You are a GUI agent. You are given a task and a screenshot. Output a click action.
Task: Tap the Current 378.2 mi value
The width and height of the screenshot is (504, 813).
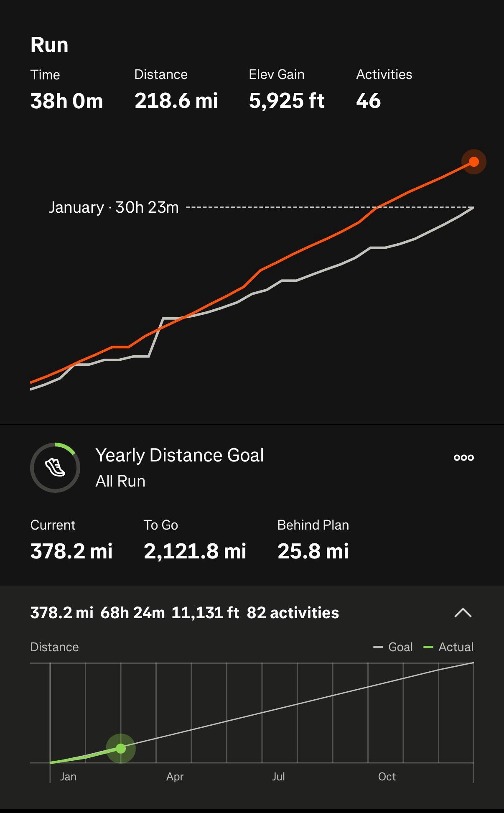71,551
